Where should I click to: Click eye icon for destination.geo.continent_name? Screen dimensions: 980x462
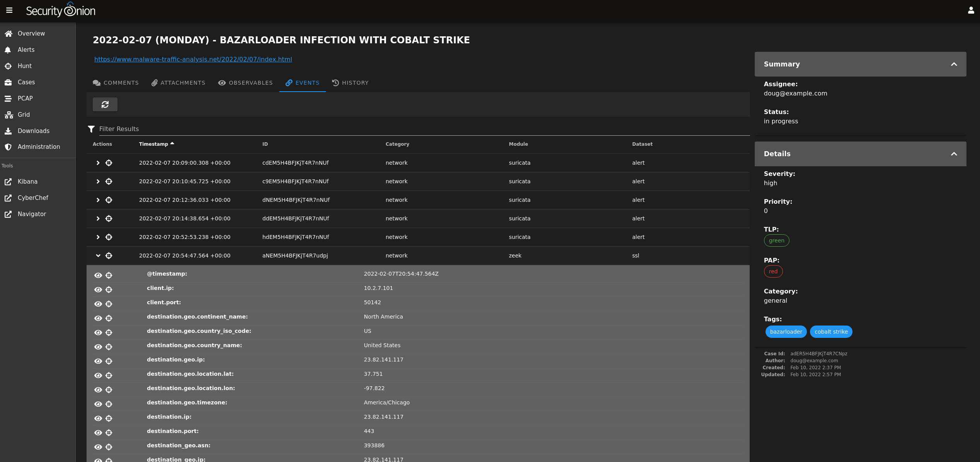pyautogui.click(x=98, y=319)
